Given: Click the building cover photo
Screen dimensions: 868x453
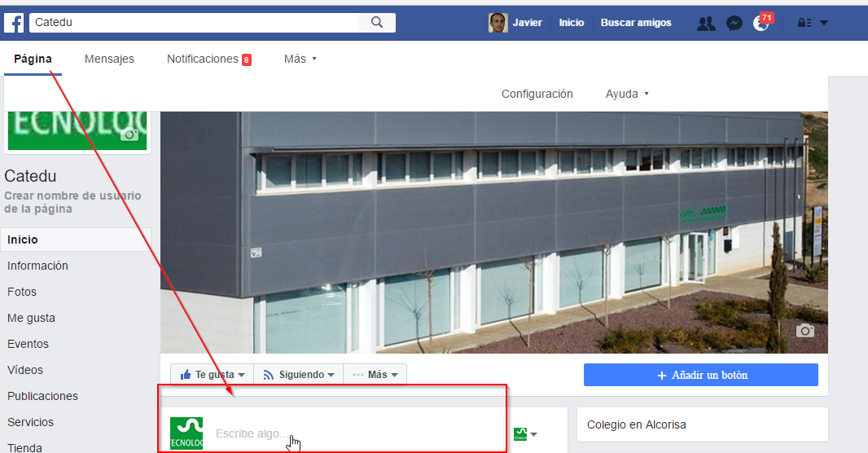Looking at the screenshot, I should (493, 232).
